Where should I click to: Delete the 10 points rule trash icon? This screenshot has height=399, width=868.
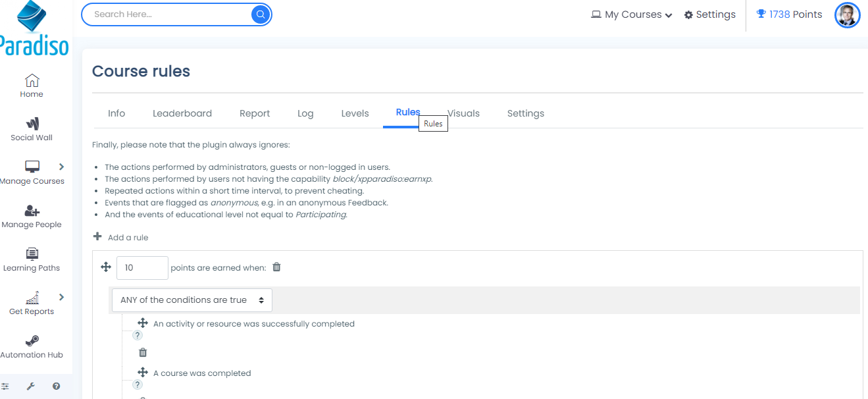[x=276, y=267]
